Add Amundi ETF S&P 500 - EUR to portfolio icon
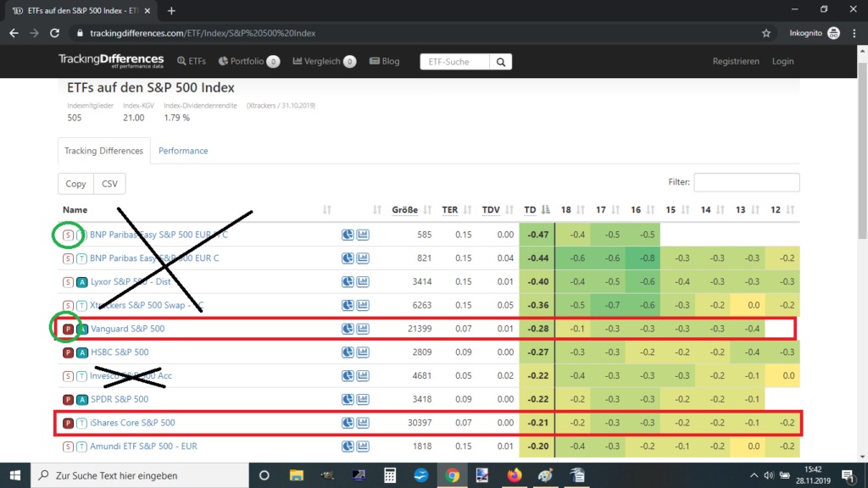The image size is (868, 488). (348, 446)
